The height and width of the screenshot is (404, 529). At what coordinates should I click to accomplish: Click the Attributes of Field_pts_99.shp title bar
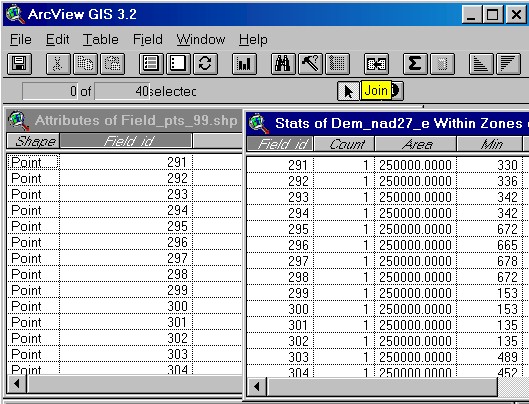(124, 120)
